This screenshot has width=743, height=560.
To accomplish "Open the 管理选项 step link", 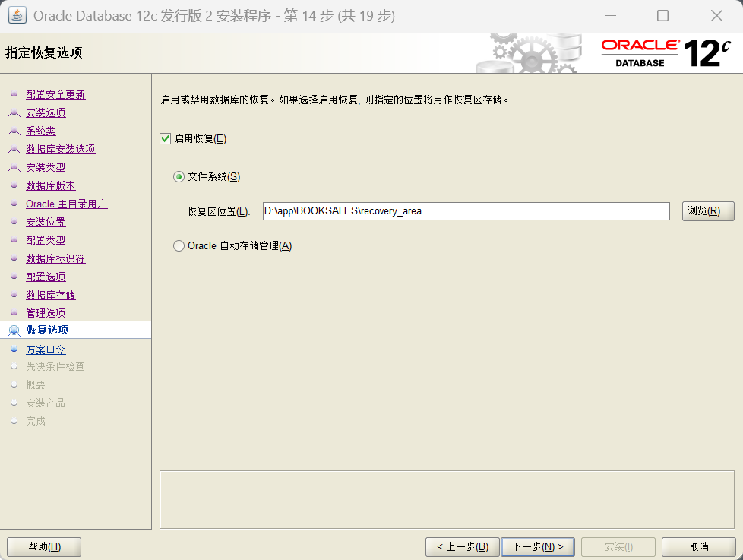I will tap(46, 313).
